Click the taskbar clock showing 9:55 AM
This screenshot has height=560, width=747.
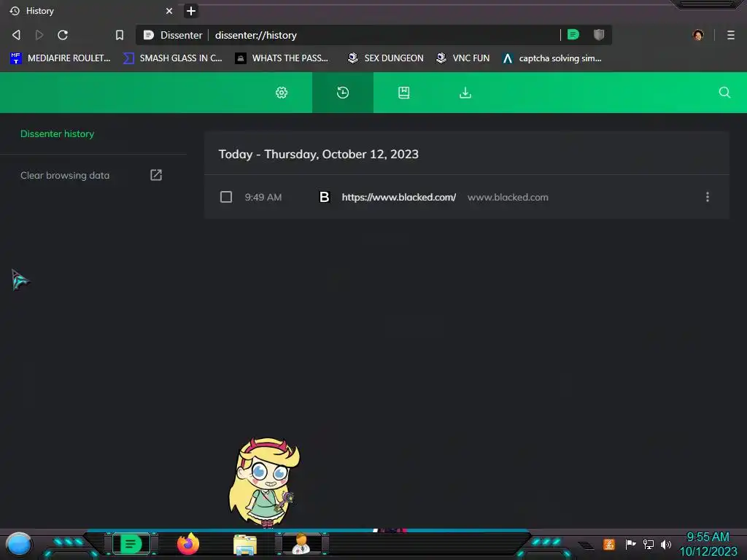[708, 544]
